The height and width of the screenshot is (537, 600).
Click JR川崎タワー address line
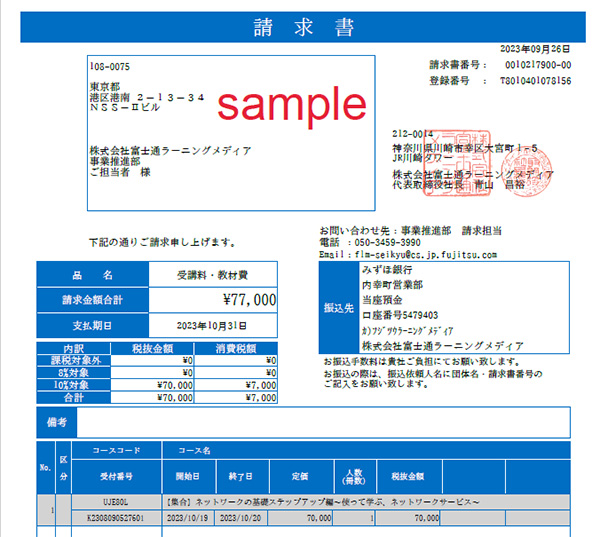coord(422,157)
